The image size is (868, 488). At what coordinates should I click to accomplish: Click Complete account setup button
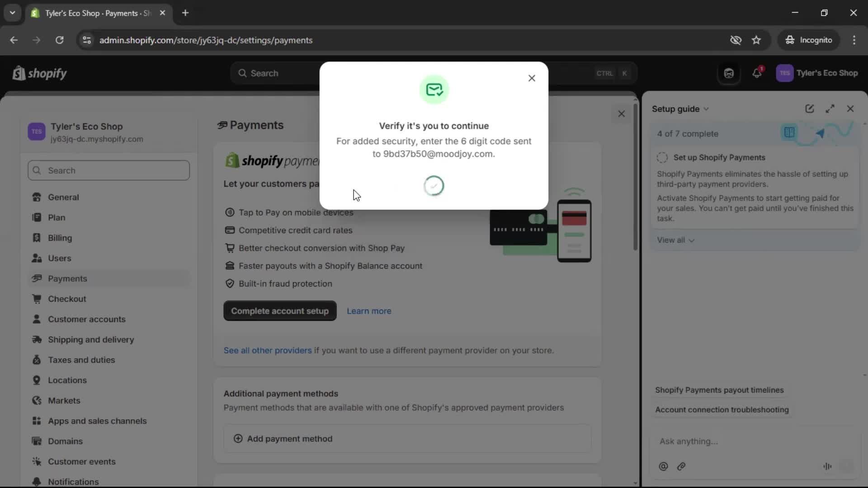point(279,311)
